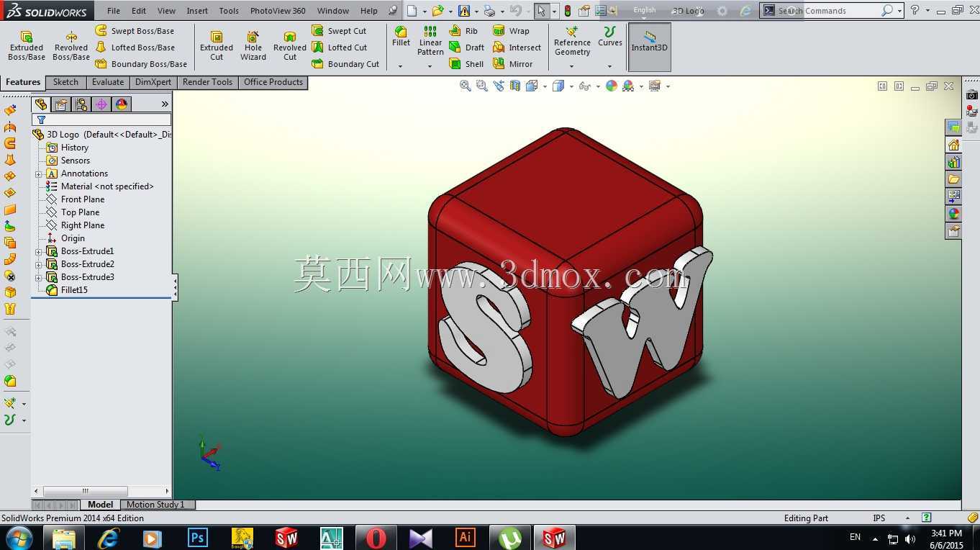
Task: Switch to the Sketch tab
Action: pyautogui.click(x=65, y=82)
